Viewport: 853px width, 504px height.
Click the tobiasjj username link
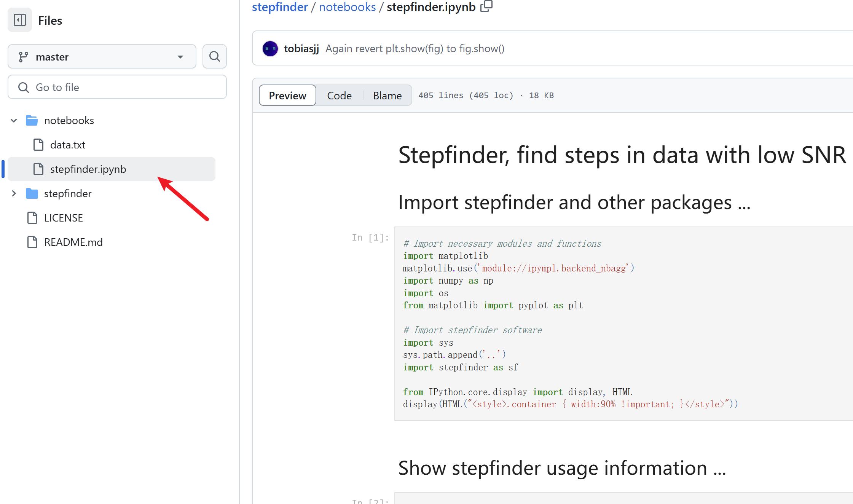[x=301, y=49]
